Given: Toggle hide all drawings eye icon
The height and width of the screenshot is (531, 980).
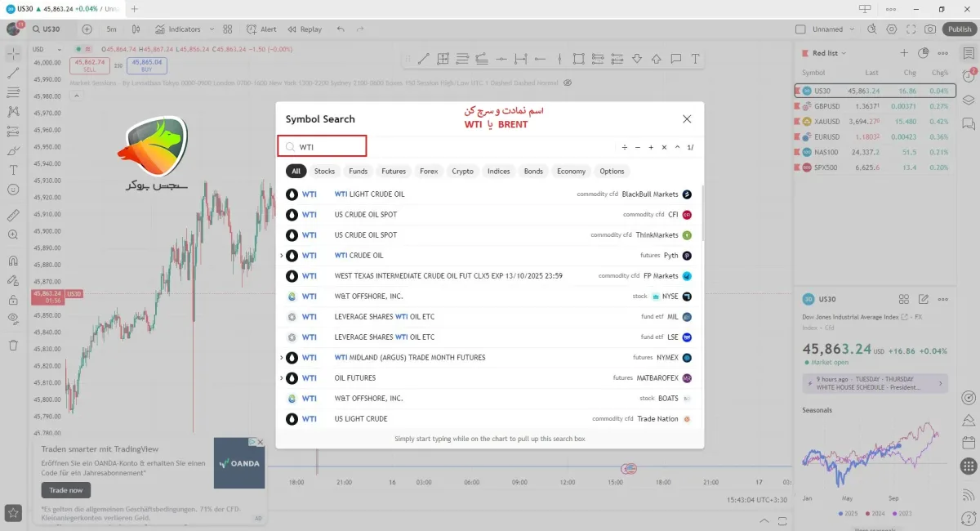Looking at the screenshot, I should click(x=13, y=319).
